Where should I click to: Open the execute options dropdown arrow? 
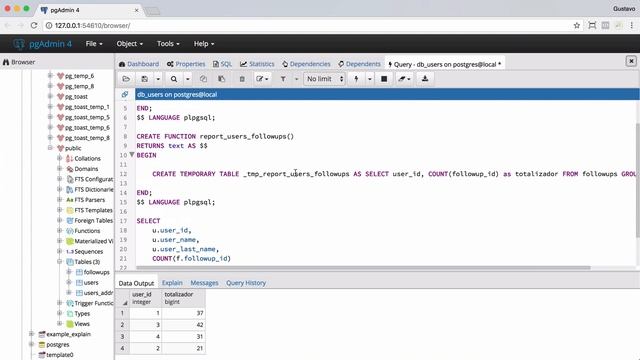click(369, 79)
